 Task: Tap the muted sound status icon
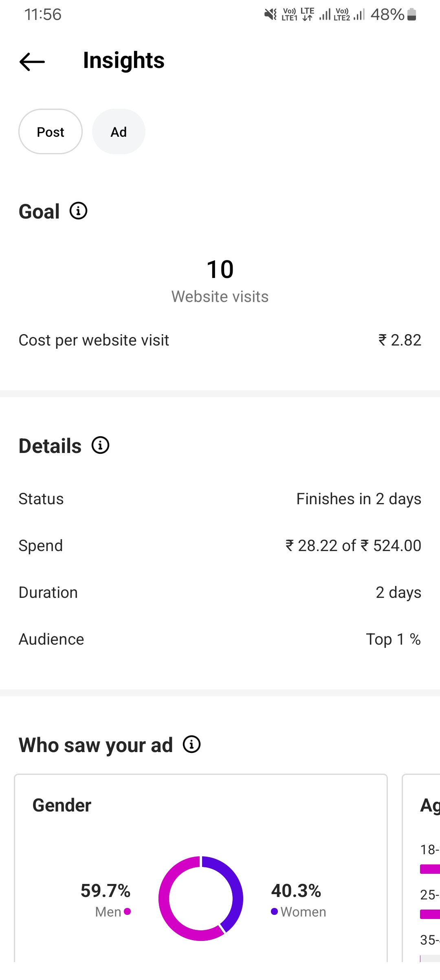pyautogui.click(x=270, y=15)
